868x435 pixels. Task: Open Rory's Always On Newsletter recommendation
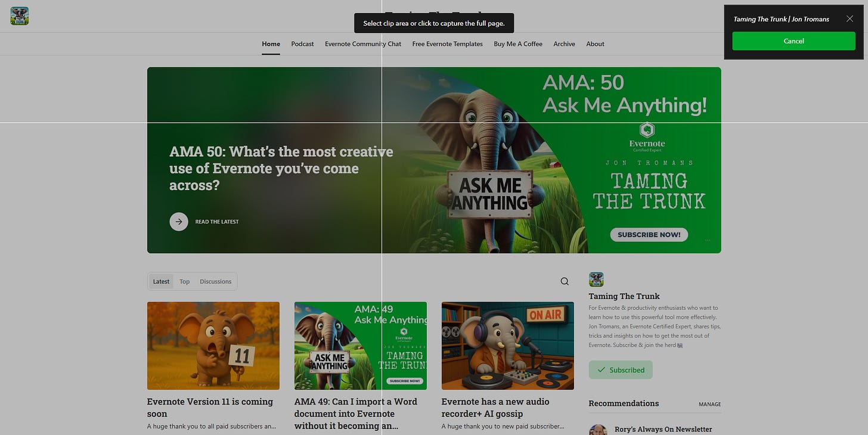point(664,429)
